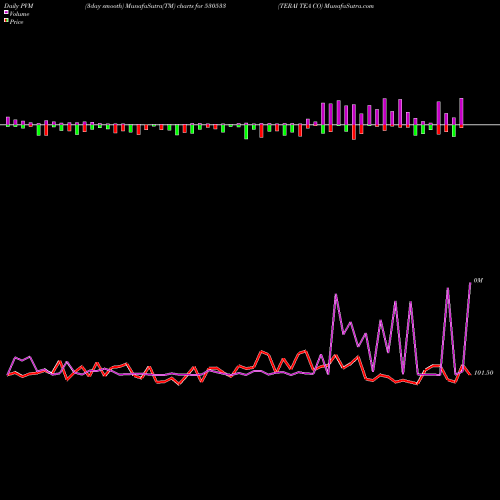Click the '101.50' price value label
This screenshot has height=500, width=500.
[483, 373]
